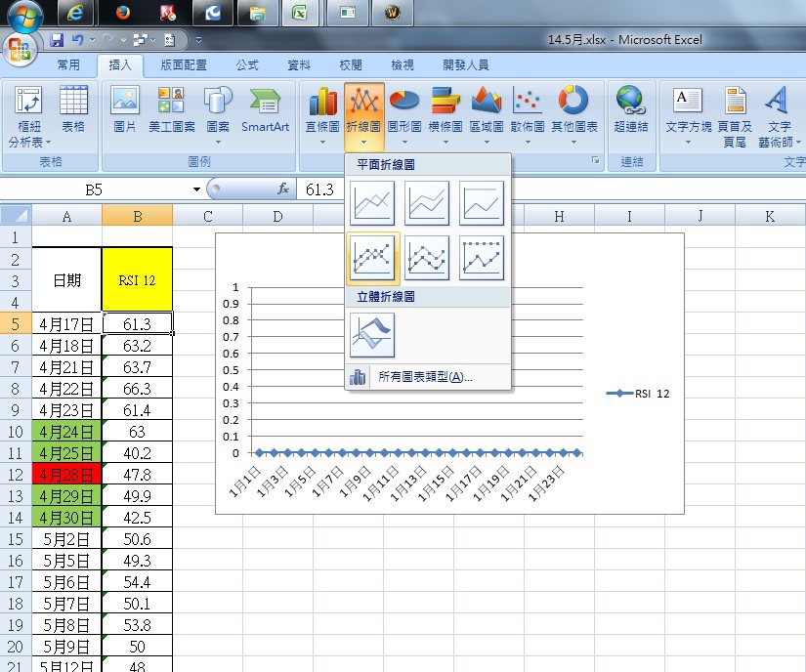Open the Pie chart (圓形圖) menu
The width and height of the screenshot is (806, 672).
(404, 115)
